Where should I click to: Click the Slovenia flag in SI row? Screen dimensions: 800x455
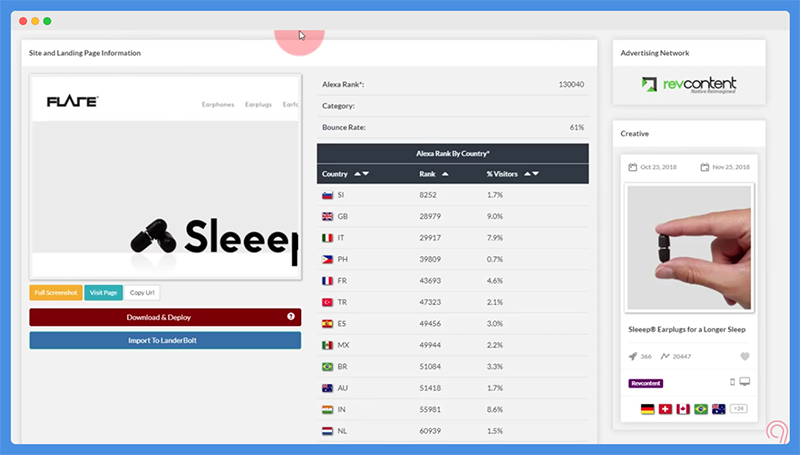click(328, 195)
